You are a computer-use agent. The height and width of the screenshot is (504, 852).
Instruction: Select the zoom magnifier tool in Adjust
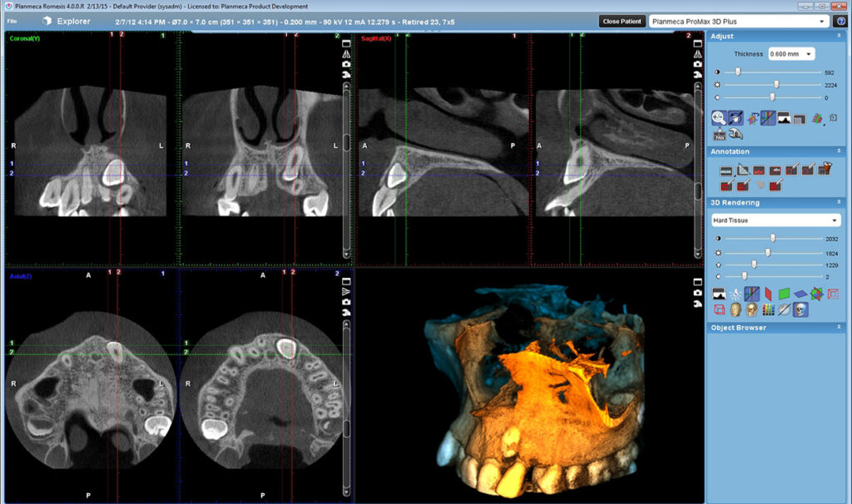pos(721,118)
